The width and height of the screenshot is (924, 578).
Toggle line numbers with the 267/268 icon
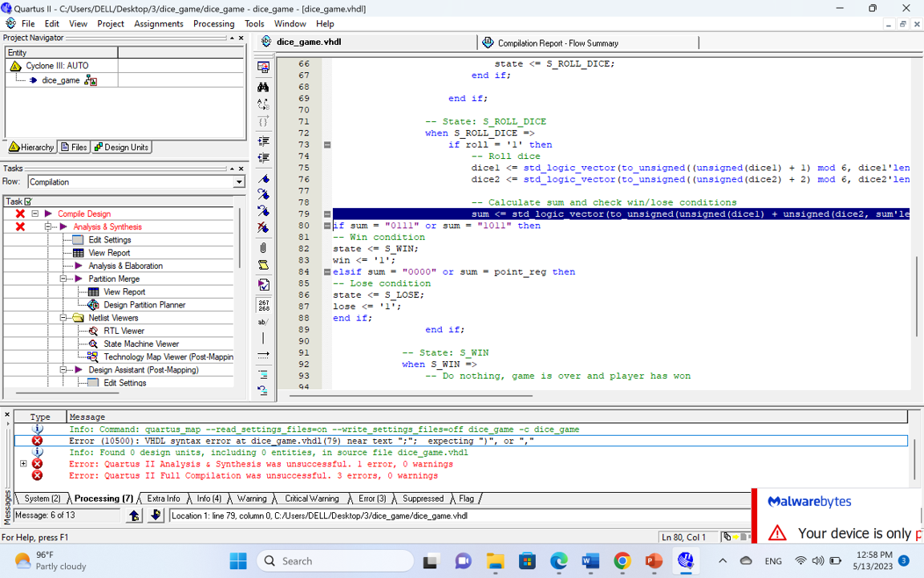[x=263, y=305]
